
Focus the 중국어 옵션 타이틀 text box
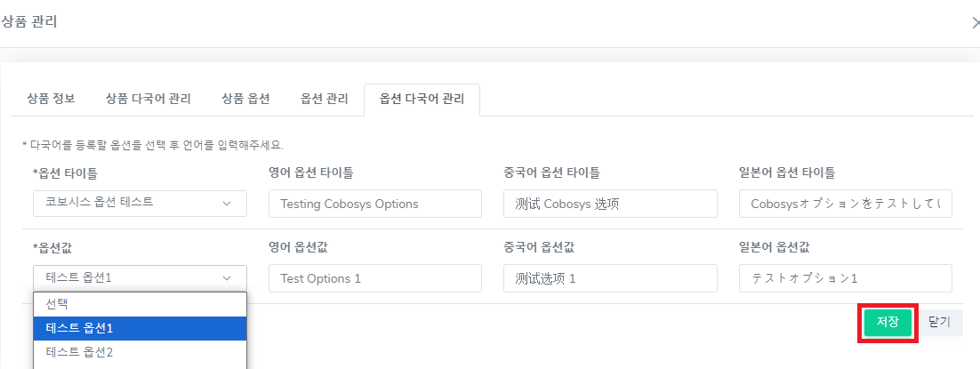609,204
